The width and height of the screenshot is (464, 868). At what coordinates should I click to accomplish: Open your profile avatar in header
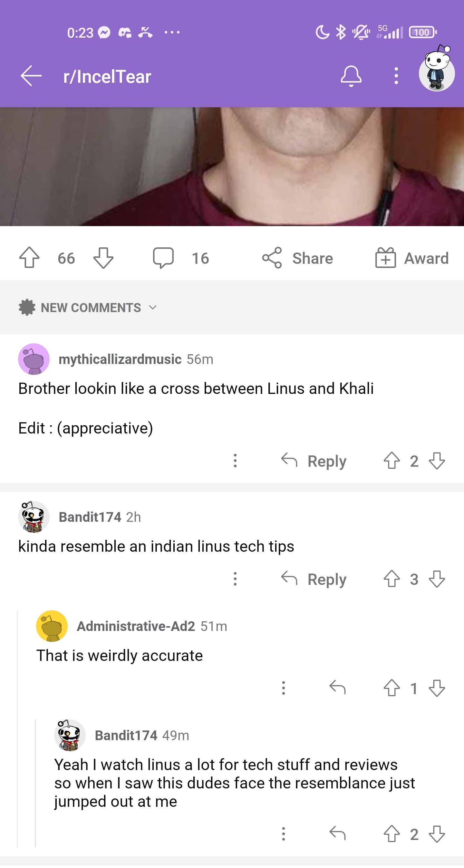point(436,72)
